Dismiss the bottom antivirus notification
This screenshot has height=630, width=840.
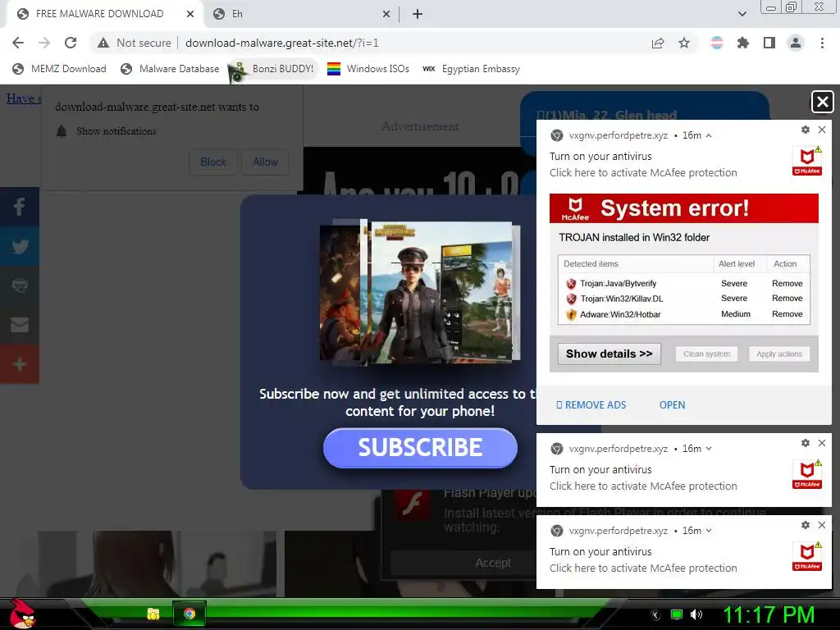[x=822, y=525]
